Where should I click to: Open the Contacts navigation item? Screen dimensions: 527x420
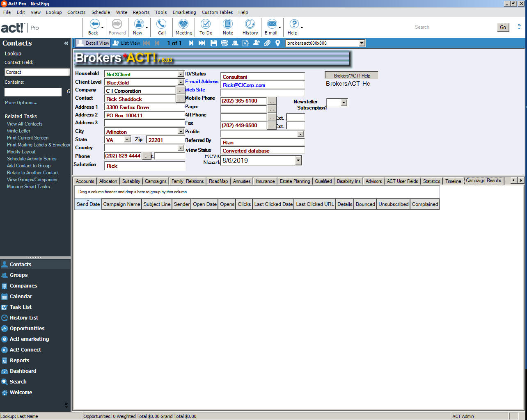click(x=35, y=265)
